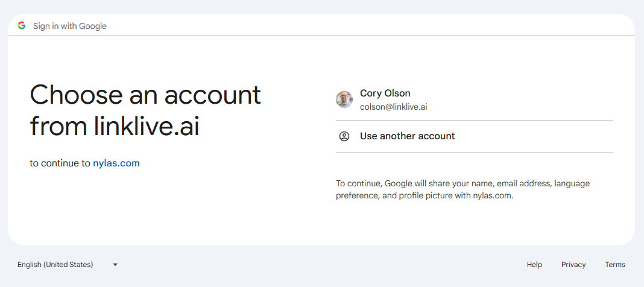
Task: Open the nylas.com link
Action: tap(116, 163)
